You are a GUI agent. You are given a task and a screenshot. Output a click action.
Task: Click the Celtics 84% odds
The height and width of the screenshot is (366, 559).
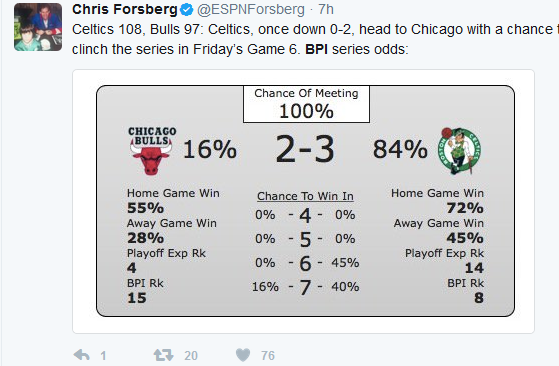pyautogui.click(x=400, y=149)
